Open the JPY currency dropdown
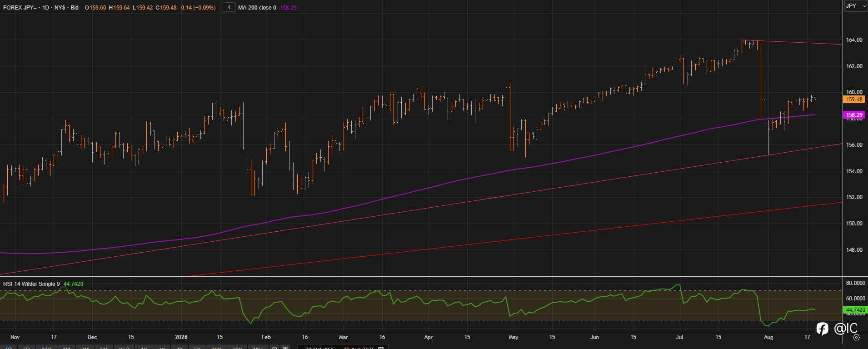The width and height of the screenshot is (868, 349). tap(856, 6)
